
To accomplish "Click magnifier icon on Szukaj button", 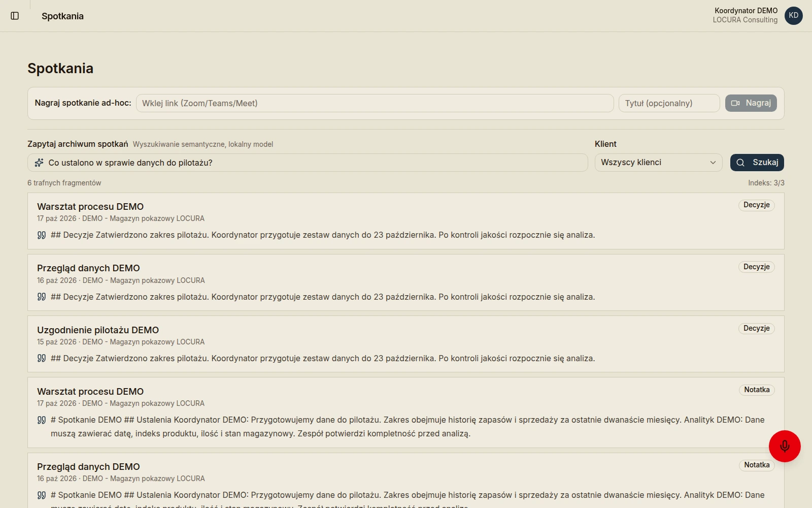I will pyautogui.click(x=740, y=163).
